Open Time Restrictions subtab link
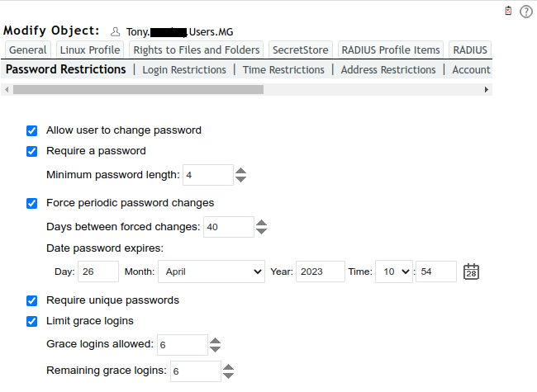The height and width of the screenshot is (392, 537). pos(283,70)
